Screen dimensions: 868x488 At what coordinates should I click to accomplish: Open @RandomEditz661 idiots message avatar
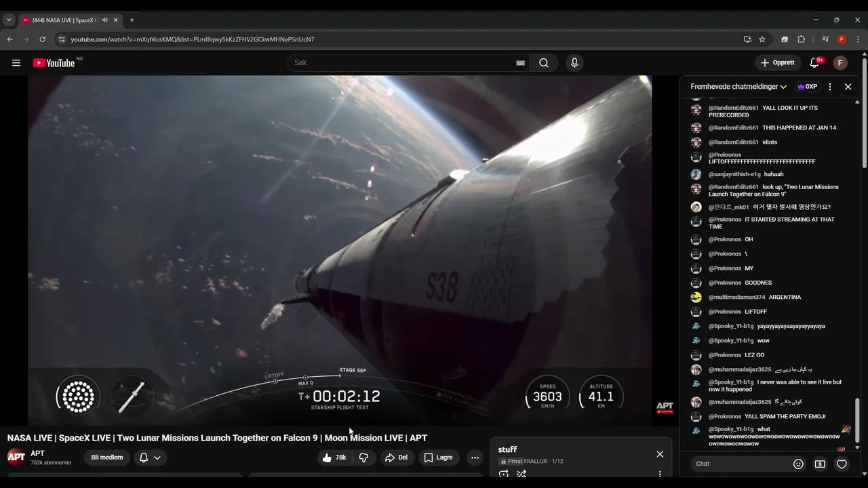point(696,142)
